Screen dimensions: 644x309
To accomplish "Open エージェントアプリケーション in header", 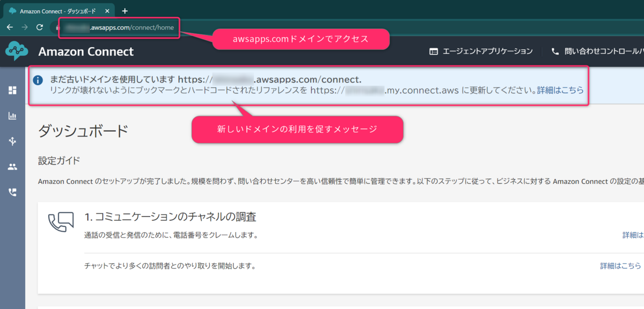I will [487, 52].
